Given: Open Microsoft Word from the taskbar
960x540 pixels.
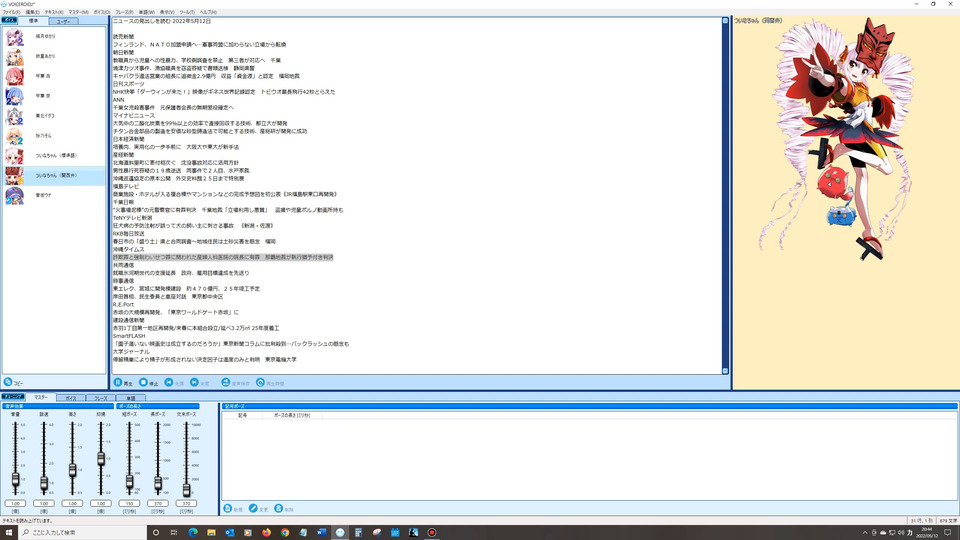Looking at the screenshot, I should 321,532.
